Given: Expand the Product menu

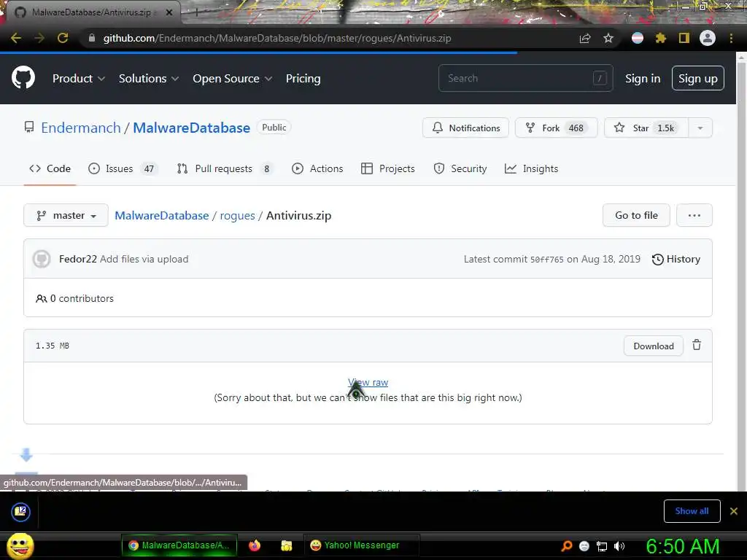Looking at the screenshot, I should pos(79,79).
